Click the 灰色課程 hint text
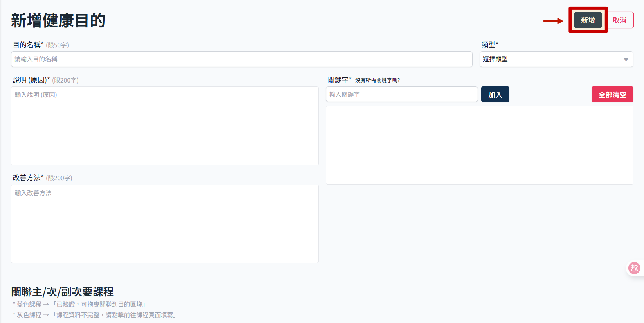The height and width of the screenshot is (323, 644). [95, 315]
